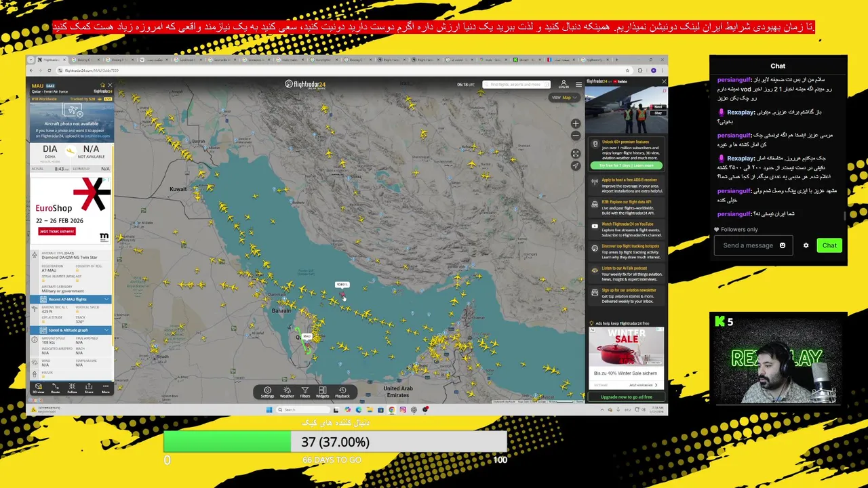Click the Kick chat scrollbar
Screen dimensions: 868x488
[844, 216]
